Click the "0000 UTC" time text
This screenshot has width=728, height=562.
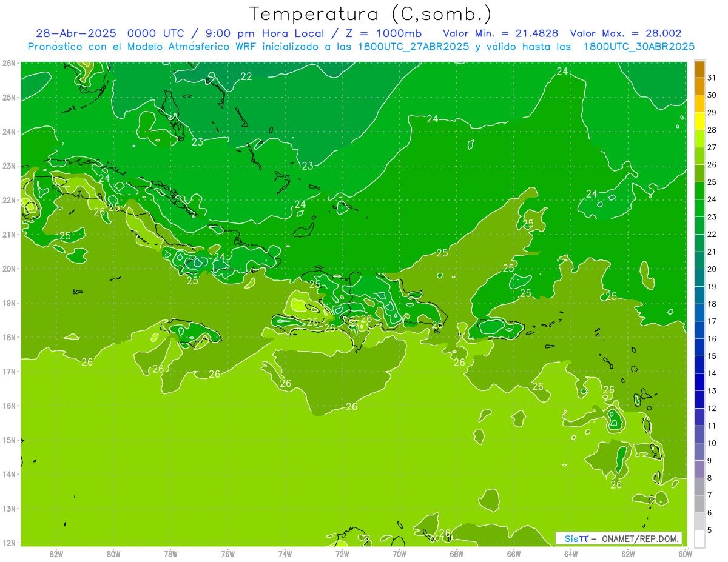[157, 33]
